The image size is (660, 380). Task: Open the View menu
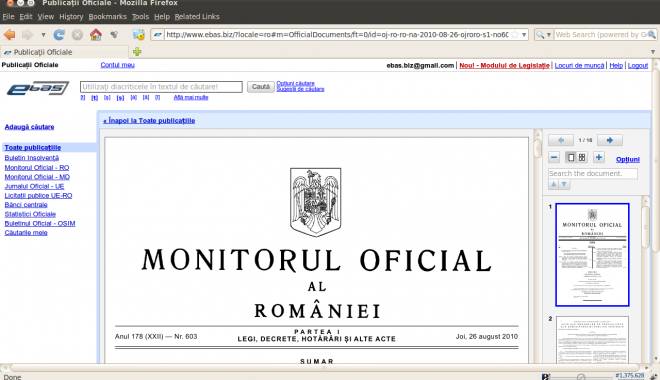(45, 16)
